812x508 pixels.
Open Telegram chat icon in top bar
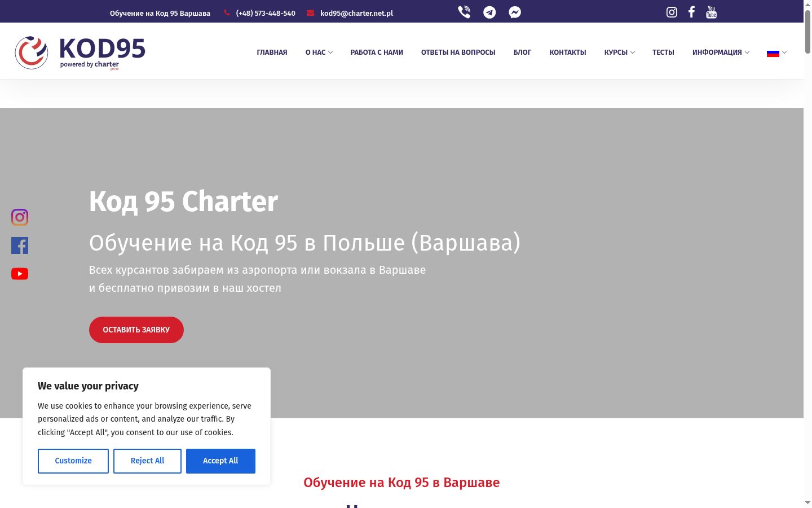coord(489,12)
